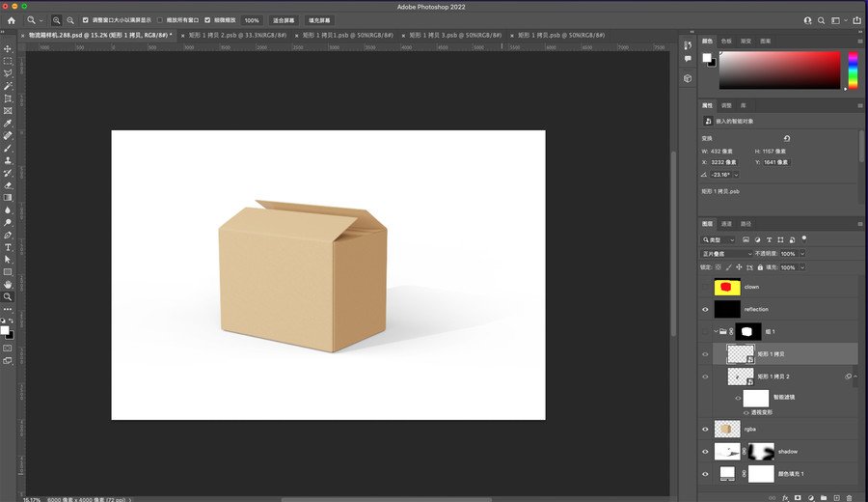Click the red color picker field
Viewport: 868px width, 502px height.
(779, 70)
